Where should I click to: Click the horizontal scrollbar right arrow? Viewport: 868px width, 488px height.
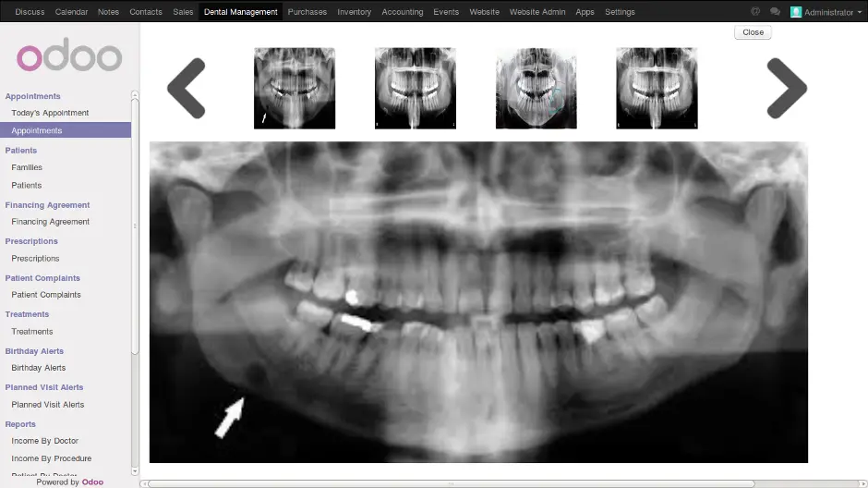(x=863, y=484)
